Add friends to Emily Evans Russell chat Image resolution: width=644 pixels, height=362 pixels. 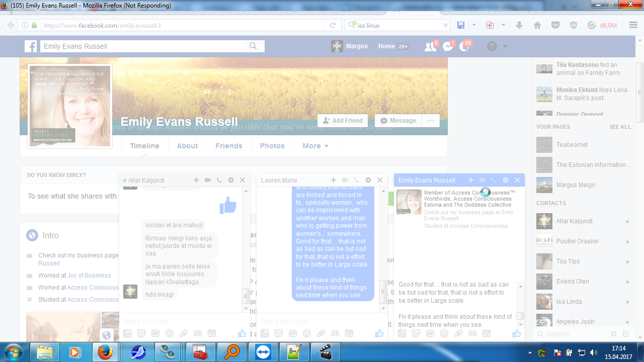[471, 180]
